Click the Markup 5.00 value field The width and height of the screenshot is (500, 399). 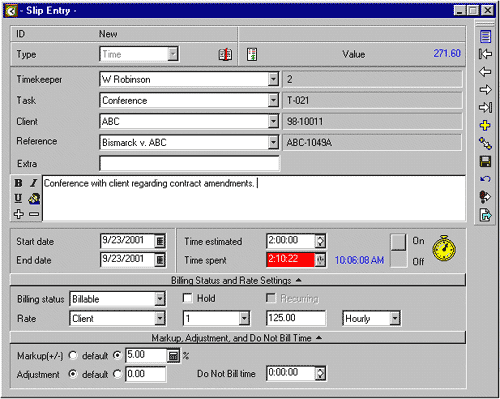point(146,355)
